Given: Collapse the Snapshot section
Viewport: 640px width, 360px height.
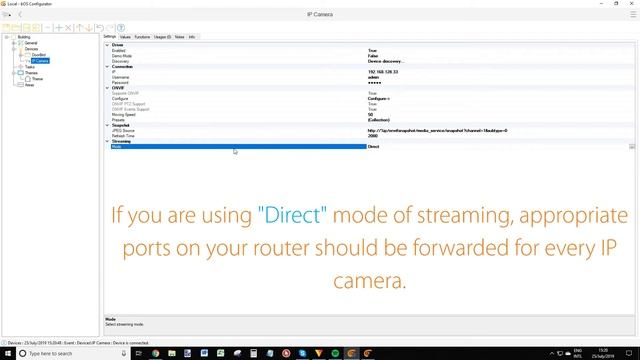Looking at the screenshot, I should (107, 125).
